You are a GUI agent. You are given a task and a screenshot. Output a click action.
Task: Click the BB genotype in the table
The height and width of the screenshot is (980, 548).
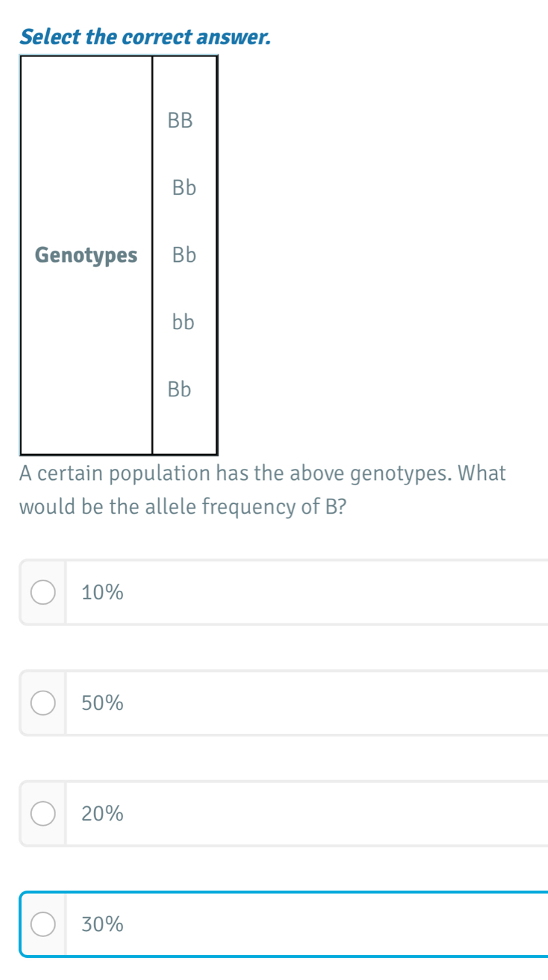[x=181, y=121]
